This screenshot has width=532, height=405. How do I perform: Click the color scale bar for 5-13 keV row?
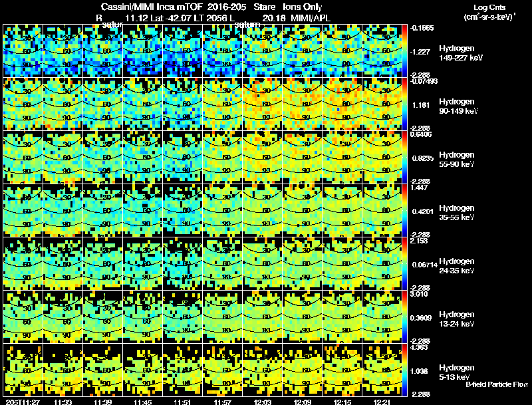pos(404,370)
